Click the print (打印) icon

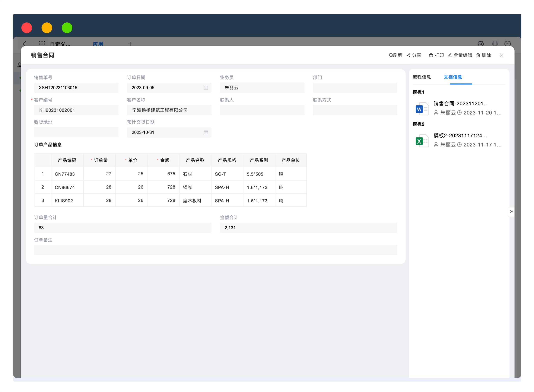point(431,55)
